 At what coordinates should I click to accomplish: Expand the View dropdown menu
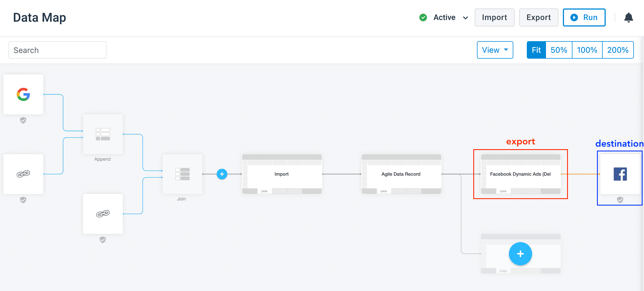(x=495, y=50)
